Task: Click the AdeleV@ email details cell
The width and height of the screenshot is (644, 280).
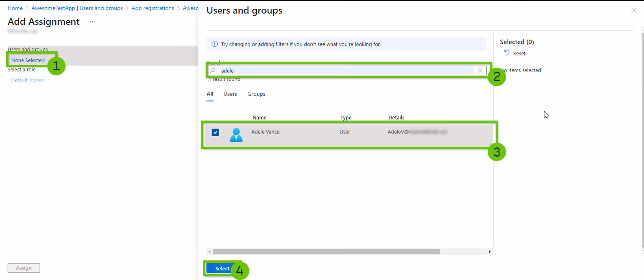Action: 417,132
